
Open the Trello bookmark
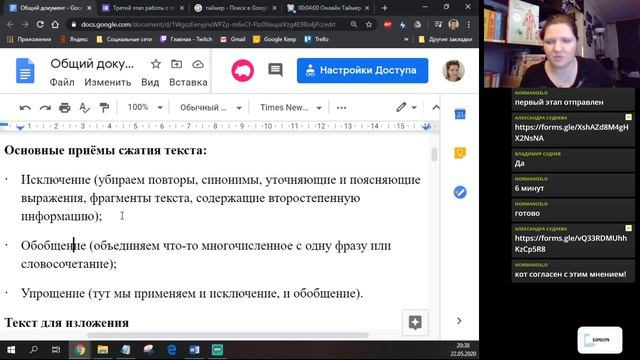[317, 40]
